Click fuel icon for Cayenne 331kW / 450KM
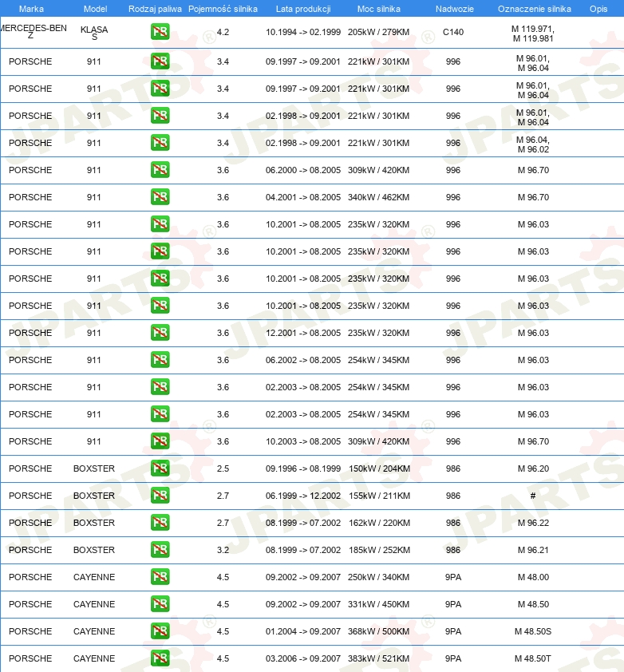This screenshot has height=672, width=624. (x=160, y=604)
